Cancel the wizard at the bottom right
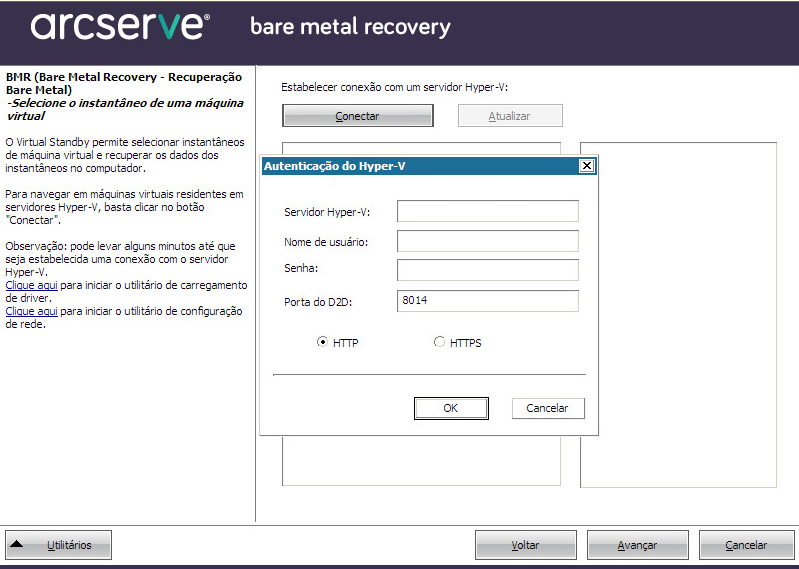 coord(747,545)
